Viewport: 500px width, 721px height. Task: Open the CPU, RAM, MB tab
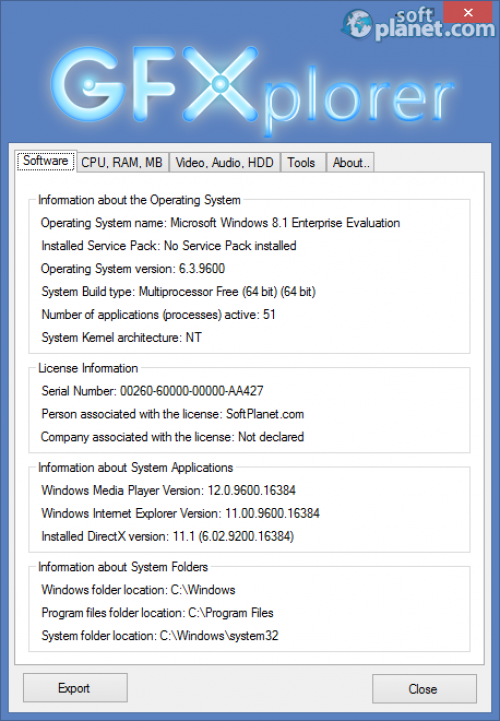pyautogui.click(x=122, y=162)
